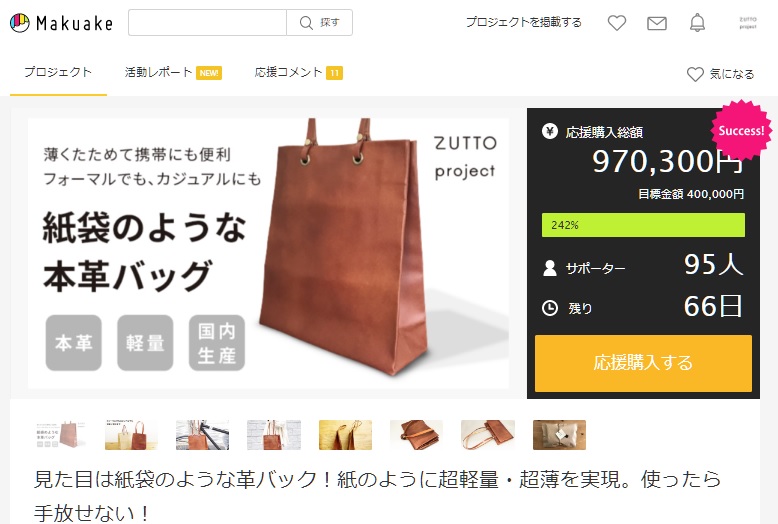This screenshot has width=778, height=524.
Task: Switch to the プロジェクト tab
Action: [58, 72]
